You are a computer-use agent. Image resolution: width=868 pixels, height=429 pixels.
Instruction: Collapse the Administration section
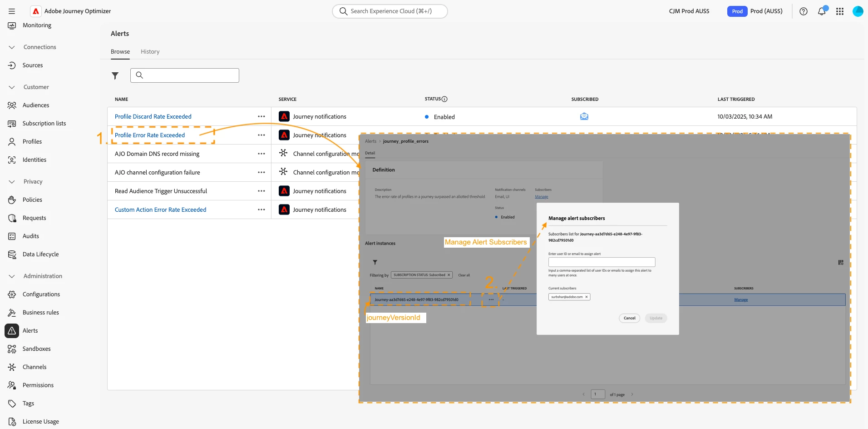tap(12, 276)
